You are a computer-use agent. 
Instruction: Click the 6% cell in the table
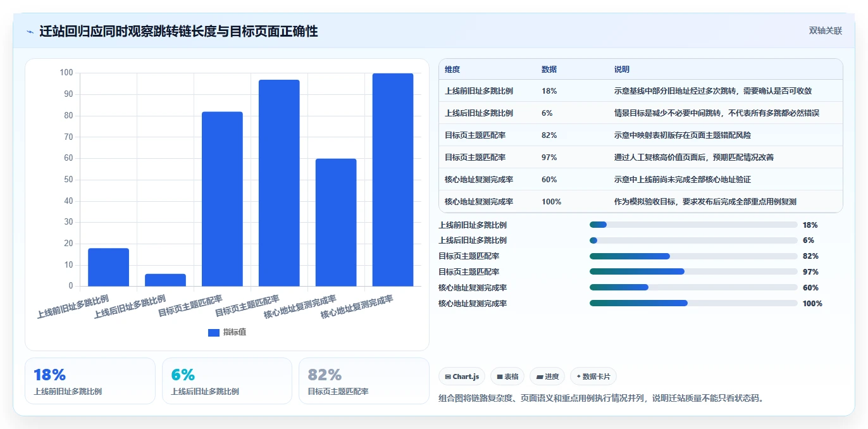[547, 113]
